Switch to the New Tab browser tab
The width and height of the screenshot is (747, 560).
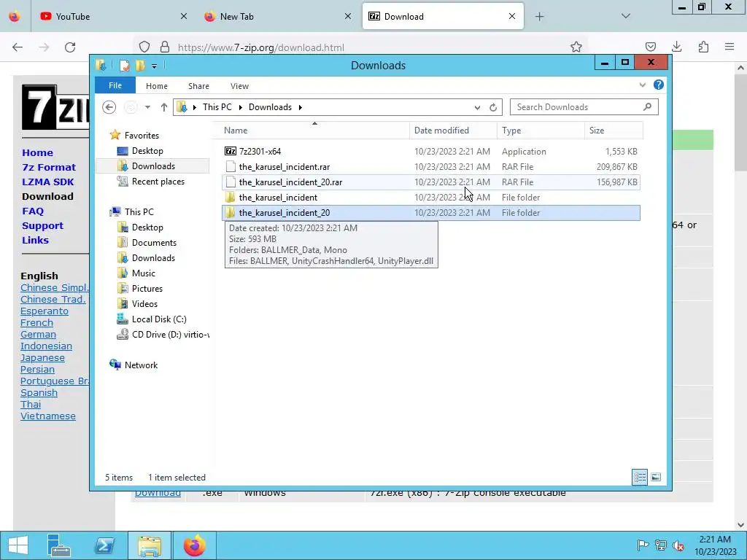tap(279, 16)
